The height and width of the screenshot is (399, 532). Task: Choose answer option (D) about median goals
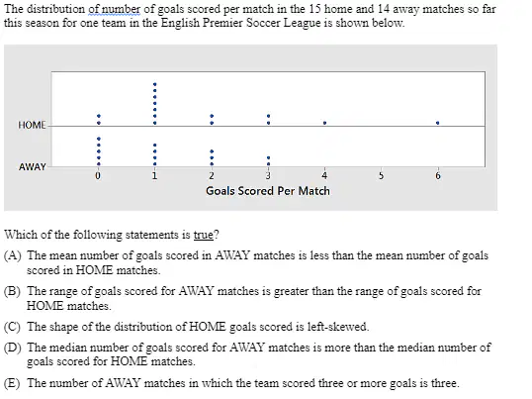coord(247,354)
